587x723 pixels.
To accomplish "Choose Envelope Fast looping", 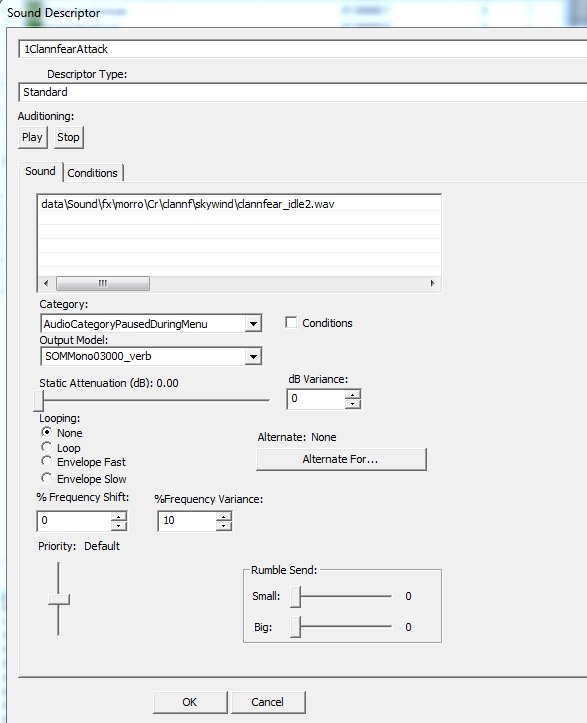I will tap(46, 461).
